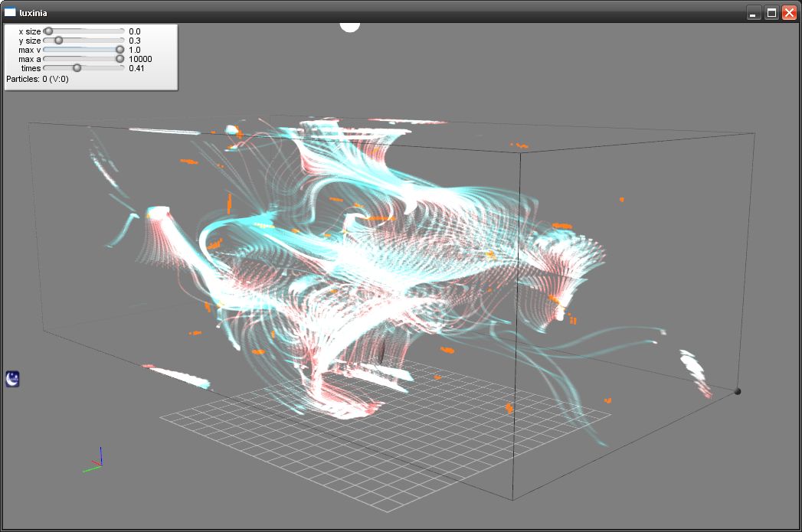Click the white half-circle at top of viewport
The image size is (802, 532).
(350, 27)
